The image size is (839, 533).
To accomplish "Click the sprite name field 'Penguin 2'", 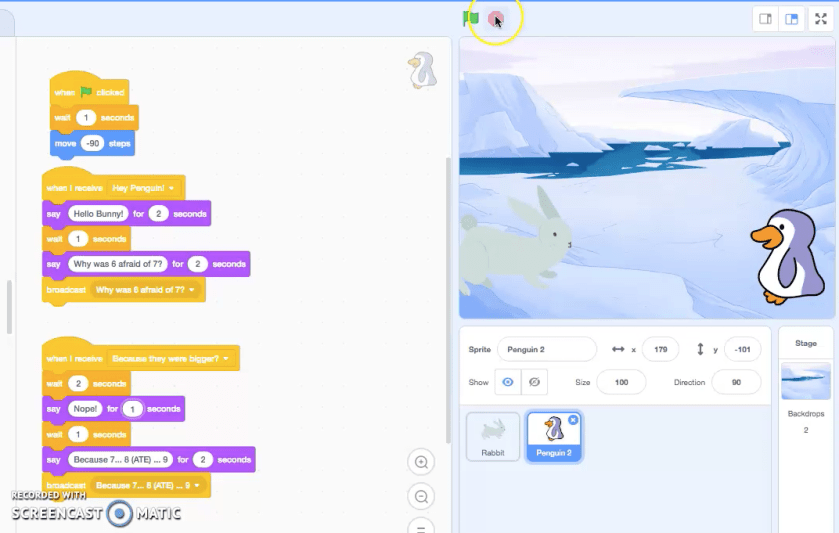I will 546,349.
